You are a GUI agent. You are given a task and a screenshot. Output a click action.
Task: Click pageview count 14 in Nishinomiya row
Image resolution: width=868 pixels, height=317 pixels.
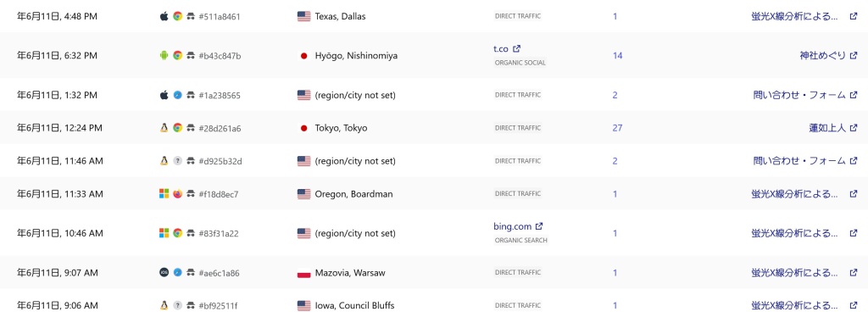[x=617, y=55]
